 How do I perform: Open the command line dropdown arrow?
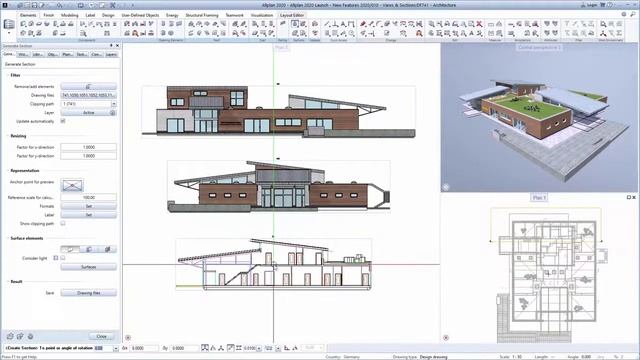pos(116,348)
